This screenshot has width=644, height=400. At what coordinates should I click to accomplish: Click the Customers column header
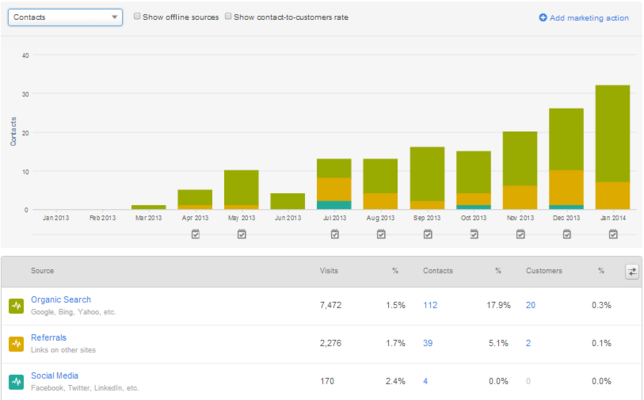coord(544,271)
